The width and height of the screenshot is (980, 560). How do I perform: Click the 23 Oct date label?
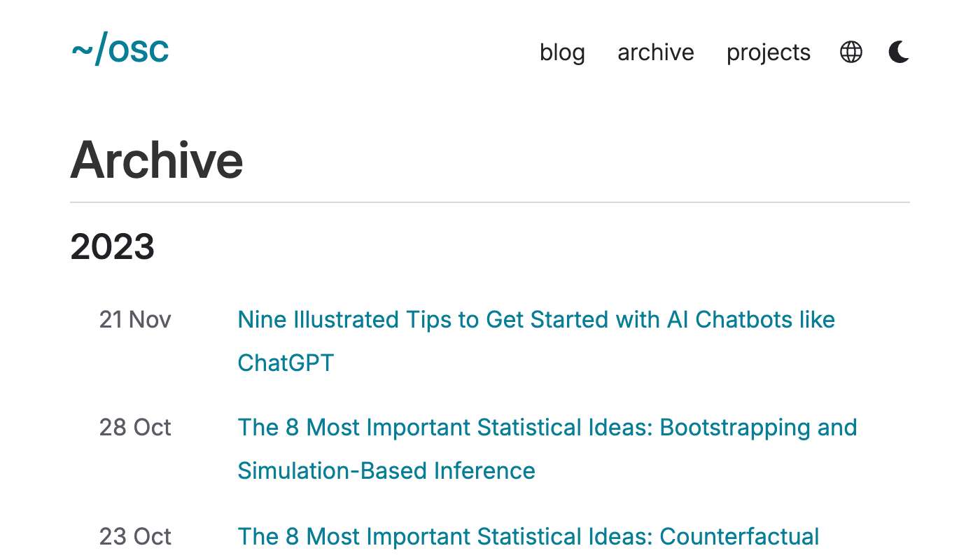tap(135, 537)
